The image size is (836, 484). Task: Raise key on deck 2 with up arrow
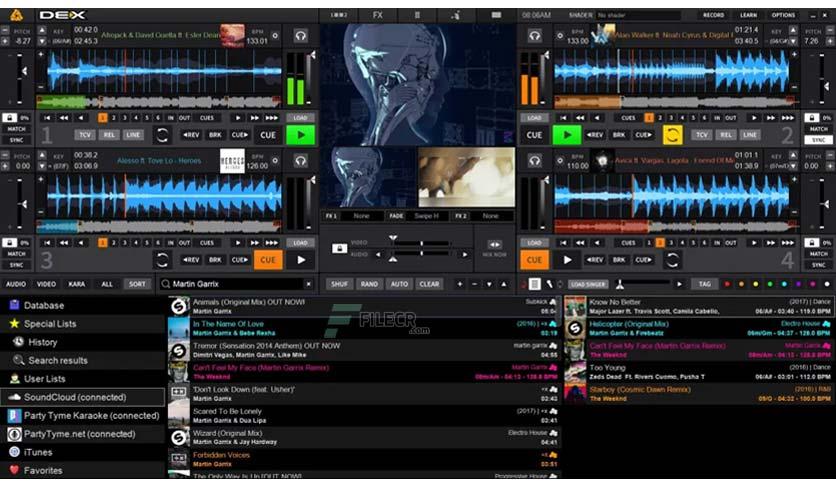click(x=793, y=31)
